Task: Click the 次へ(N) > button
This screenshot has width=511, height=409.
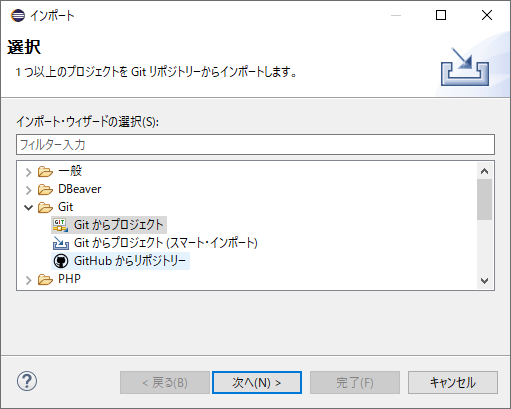Action: pos(257,382)
